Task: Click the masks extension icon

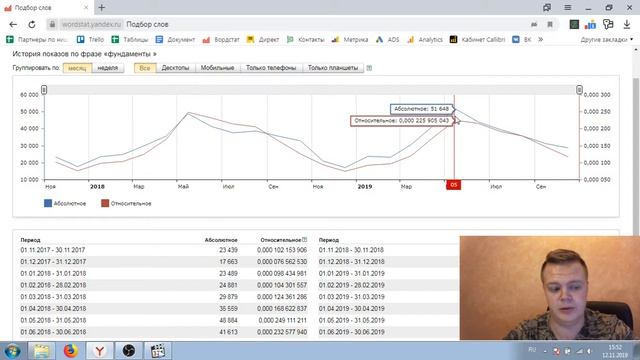Action: pyautogui.click(x=608, y=24)
